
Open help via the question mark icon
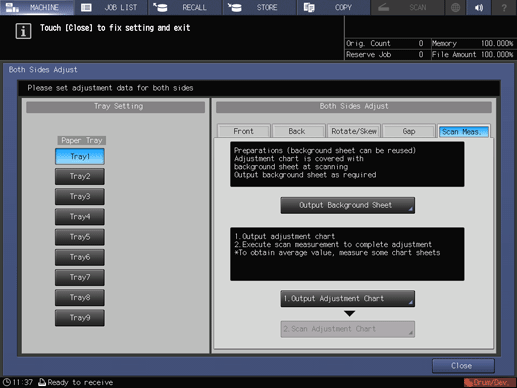pyautogui.click(x=504, y=7)
